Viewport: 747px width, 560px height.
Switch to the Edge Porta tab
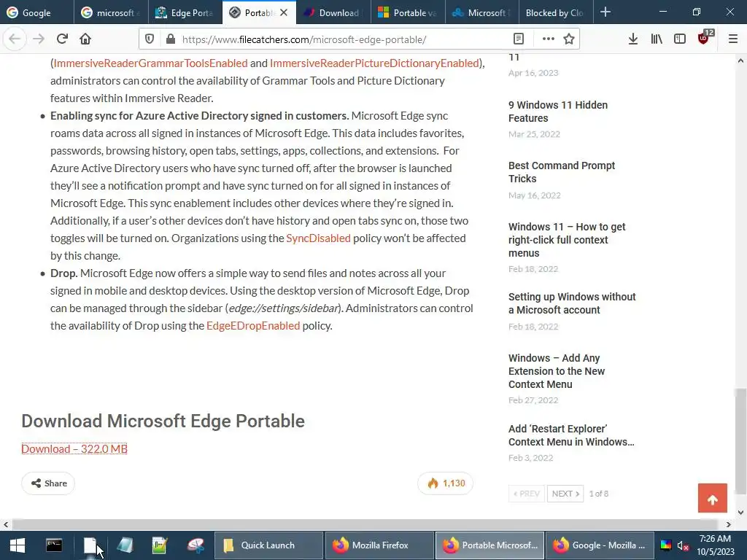point(185,13)
